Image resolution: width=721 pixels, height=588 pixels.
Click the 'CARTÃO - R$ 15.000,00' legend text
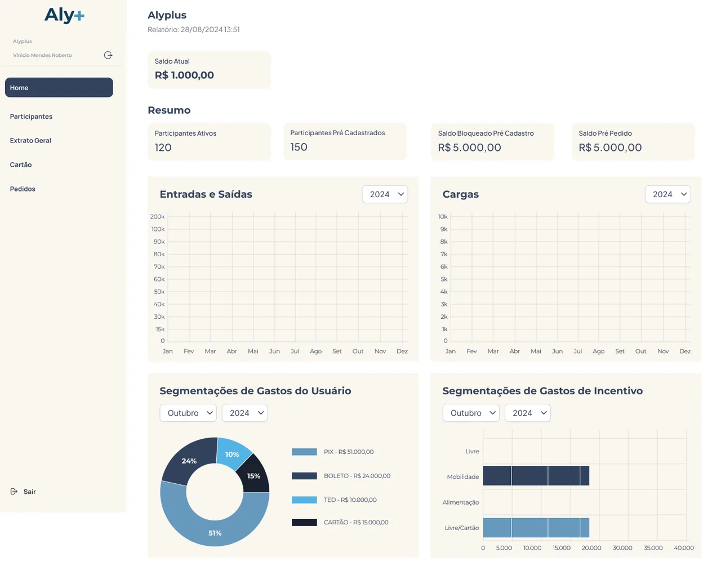coord(356,522)
